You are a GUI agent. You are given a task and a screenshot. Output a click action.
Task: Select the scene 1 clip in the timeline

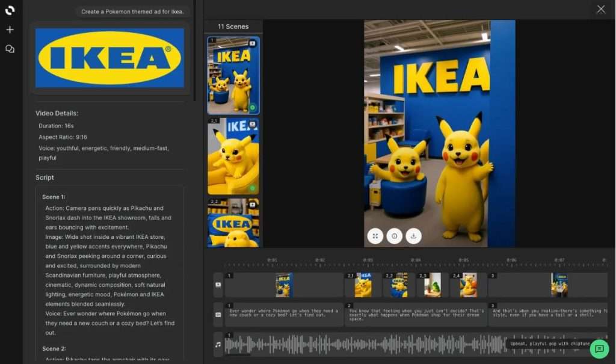pyautogui.click(x=284, y=285)
